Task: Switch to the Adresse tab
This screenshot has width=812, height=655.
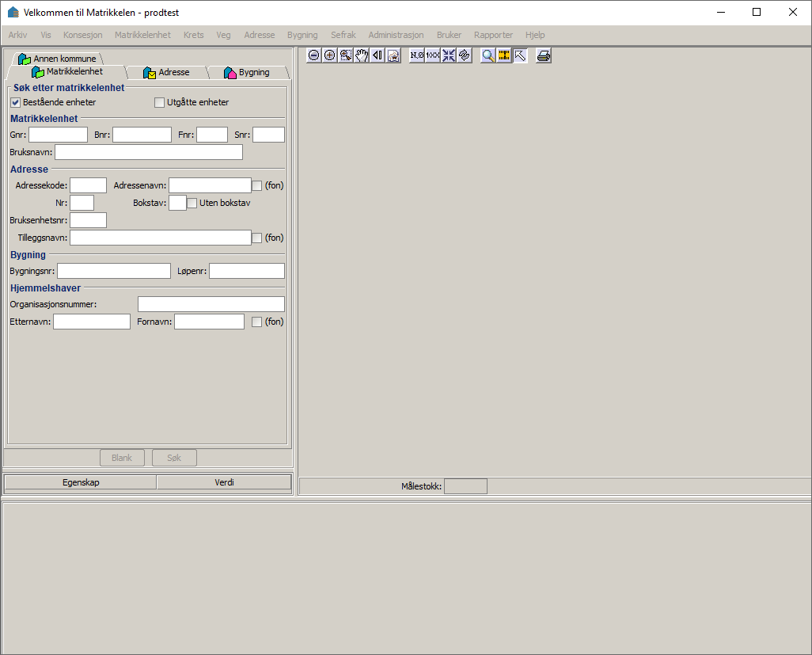Action: click(x=167, y=72)
